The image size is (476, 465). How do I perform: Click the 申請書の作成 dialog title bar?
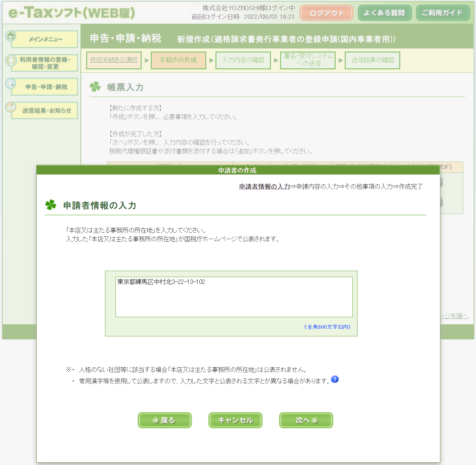pyautogui.click(x=238, y=170)
